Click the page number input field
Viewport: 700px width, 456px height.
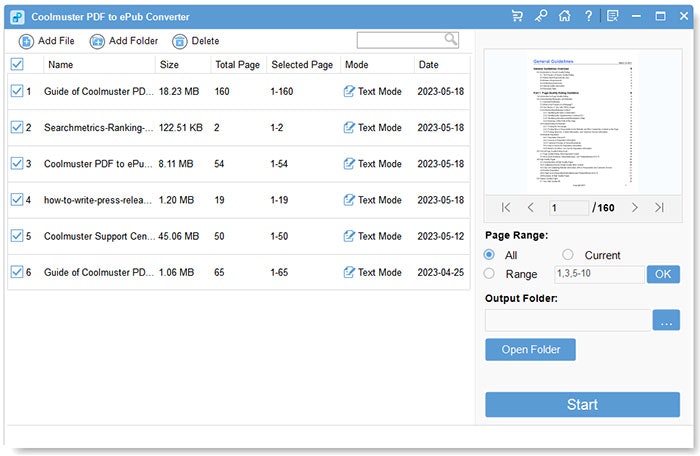tap(568, 208)
